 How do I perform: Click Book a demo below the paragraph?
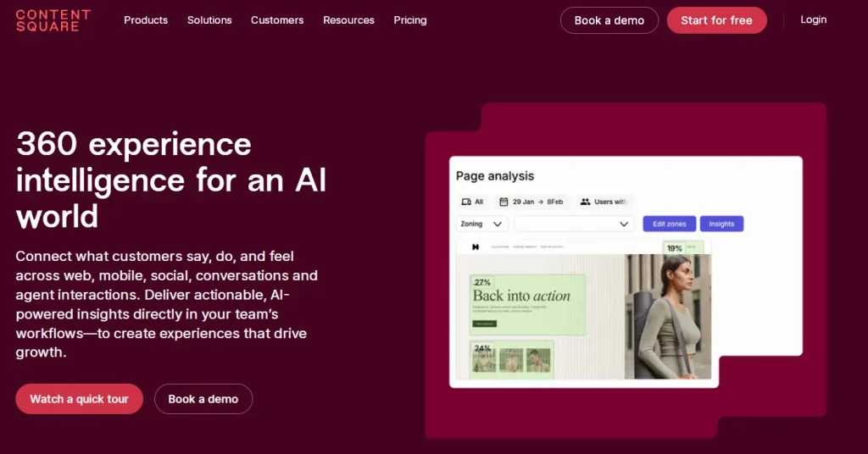(x=203, y=399)
